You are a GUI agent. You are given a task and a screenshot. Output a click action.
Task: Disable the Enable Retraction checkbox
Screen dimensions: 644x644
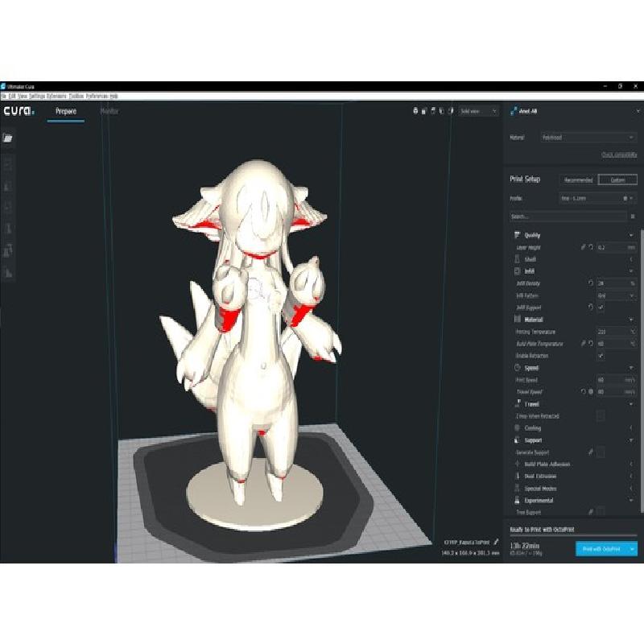coord(601,356)
